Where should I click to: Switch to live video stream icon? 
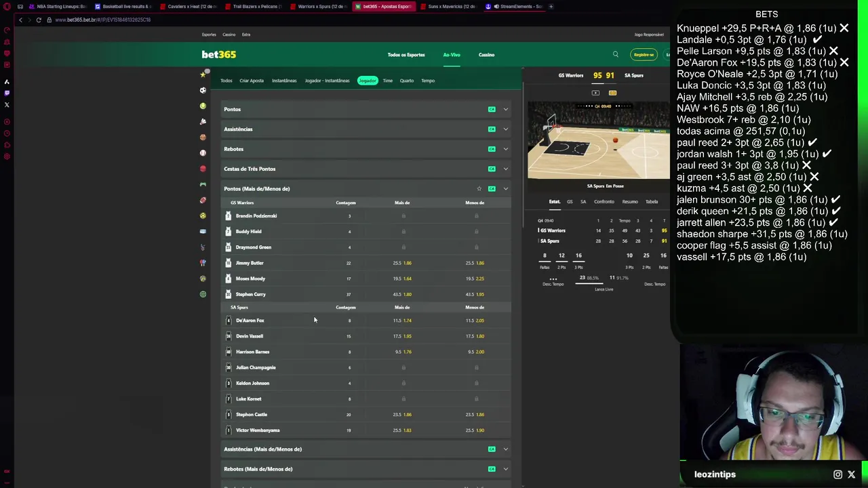point(595,93)
